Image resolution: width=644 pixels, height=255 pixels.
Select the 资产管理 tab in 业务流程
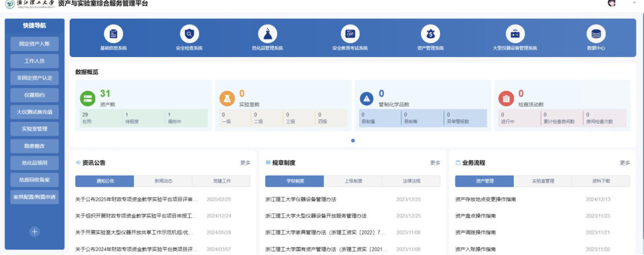point(485,181)
